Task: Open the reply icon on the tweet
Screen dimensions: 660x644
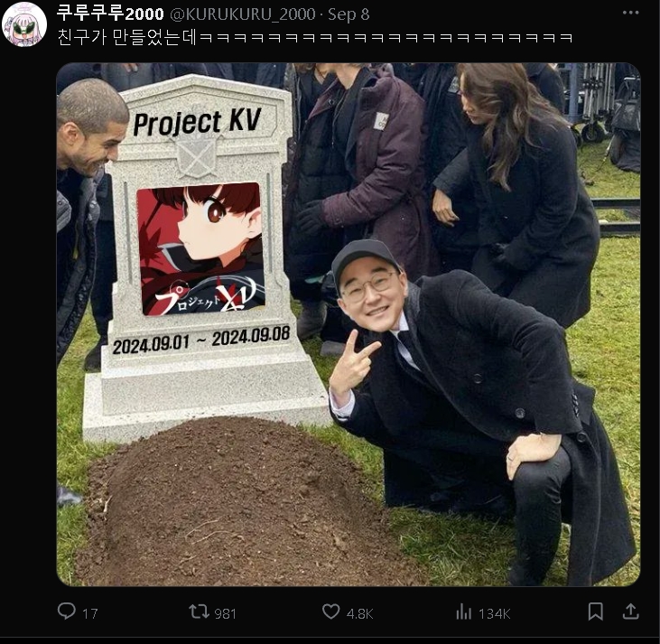Action: coord(67,611)
